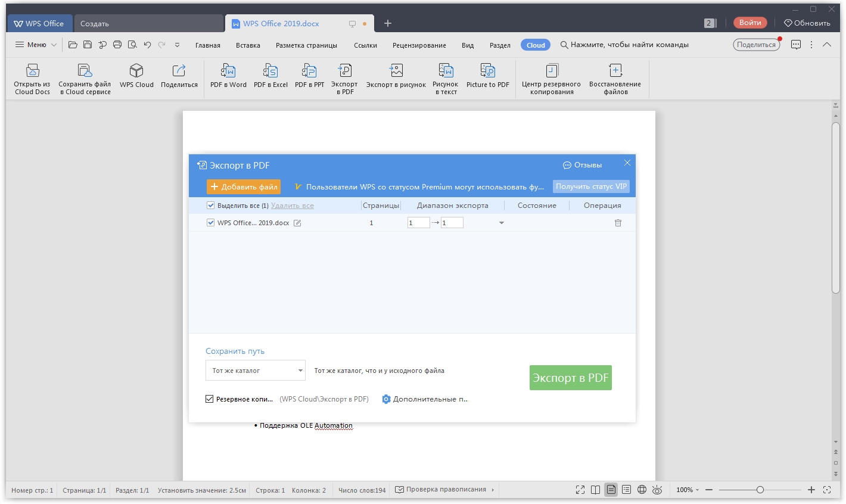This screenshot has width=846, height=504.
Task: Select the print layout view toggle
Action: [x=611, y=490]
